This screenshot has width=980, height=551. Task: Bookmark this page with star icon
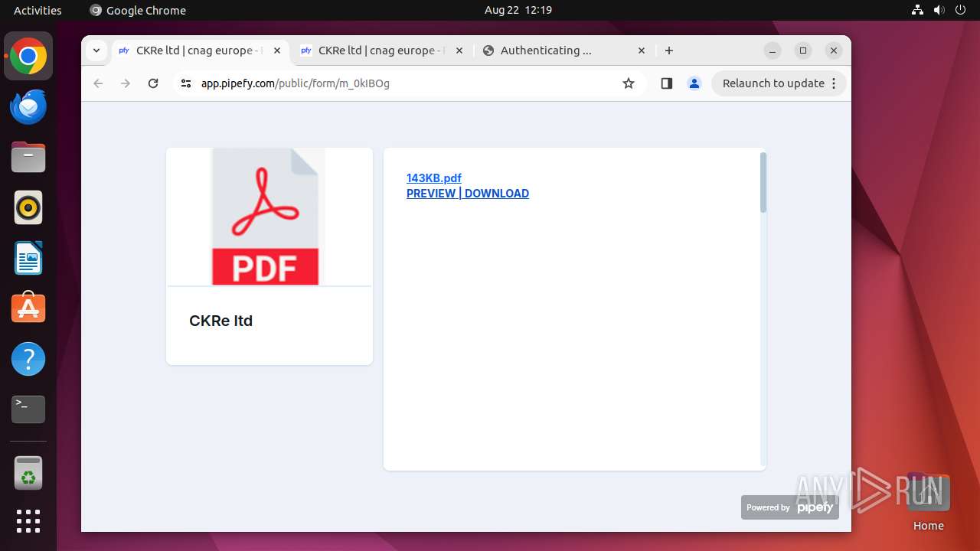coord(629,83)
